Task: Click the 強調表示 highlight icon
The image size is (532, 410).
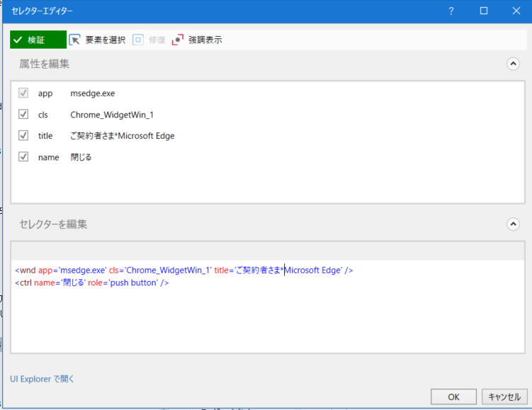Action: (177, 40)
